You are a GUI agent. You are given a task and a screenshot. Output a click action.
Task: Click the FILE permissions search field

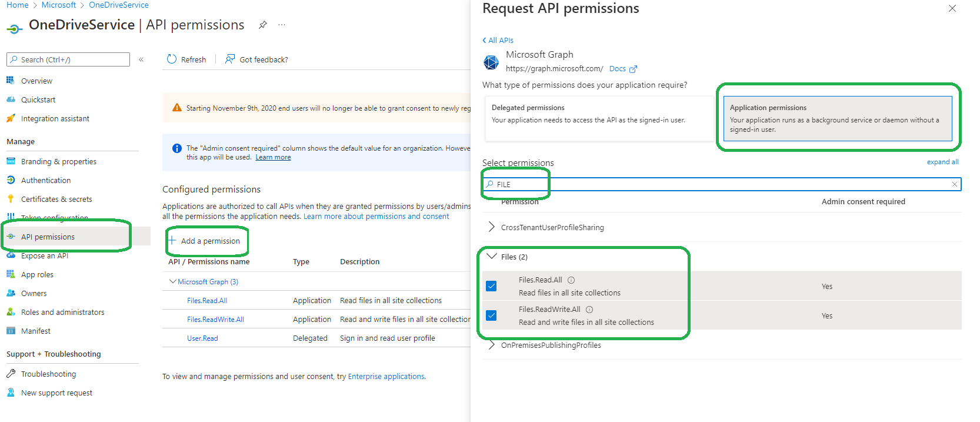click(722, 184)
